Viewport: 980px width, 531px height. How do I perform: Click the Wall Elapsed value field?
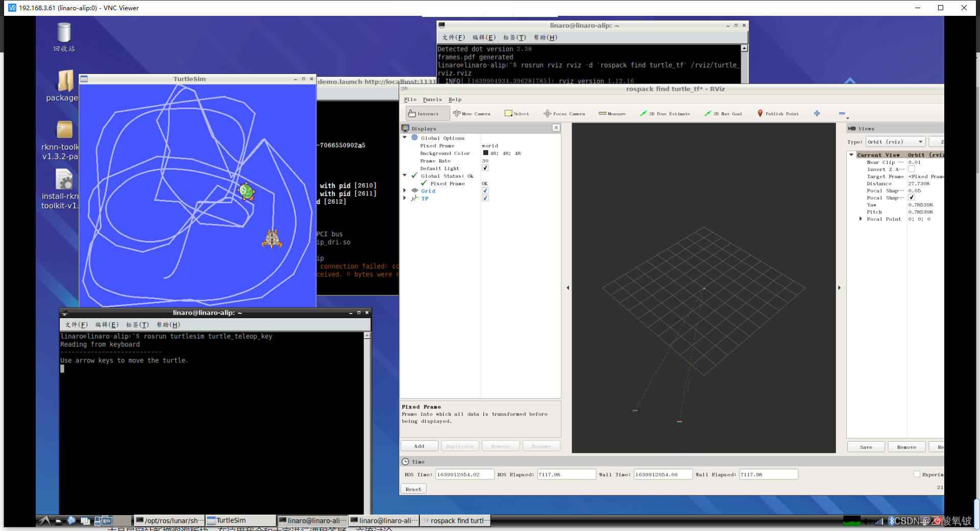pyautogui.click(x=769, y=474)
